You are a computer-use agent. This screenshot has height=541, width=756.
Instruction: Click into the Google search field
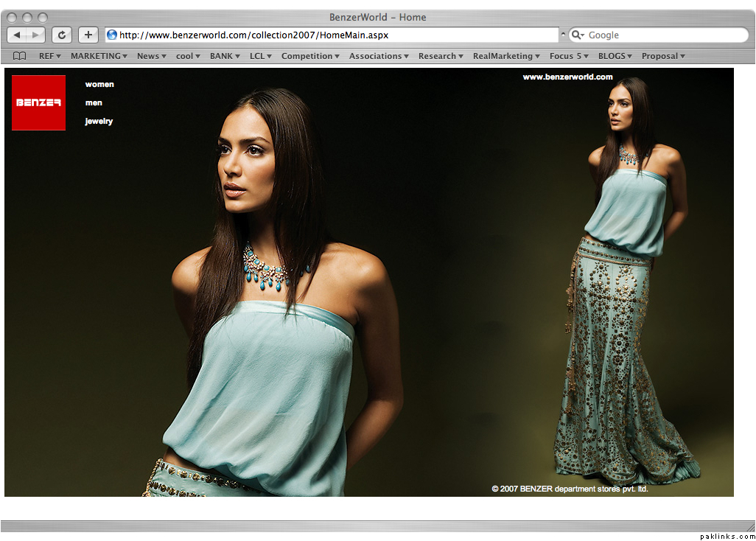tap(663, 35)
